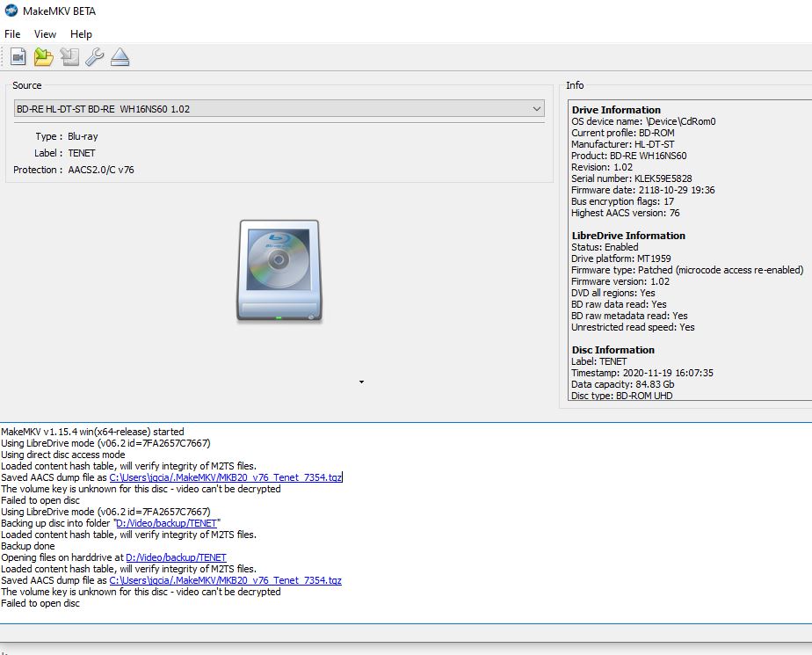Click 'Firmware type: Patched' line
The width and height of the screenshot is (812, 655).
pos(687,270)
